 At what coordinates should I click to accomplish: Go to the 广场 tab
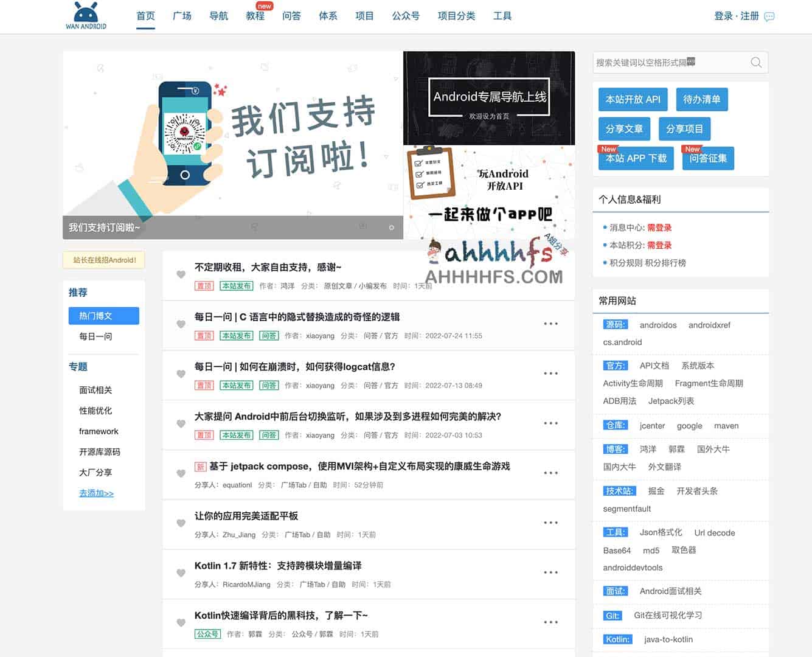[182, 16]
